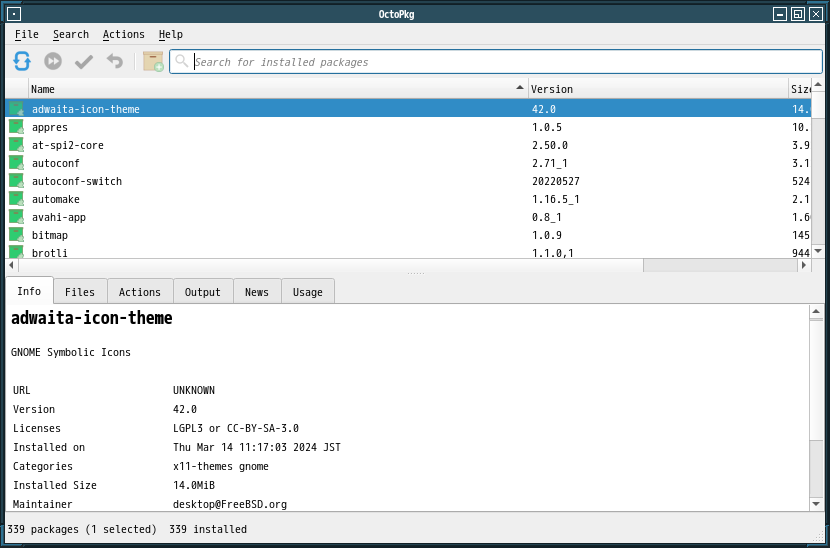Click the package list scroll-down arrow

tap(817, 251)
